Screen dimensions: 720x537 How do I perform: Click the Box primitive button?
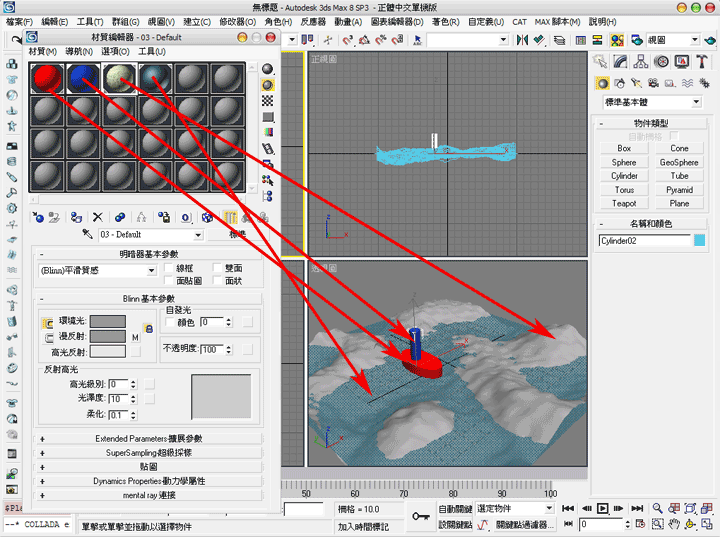click(x=624, y=148)
